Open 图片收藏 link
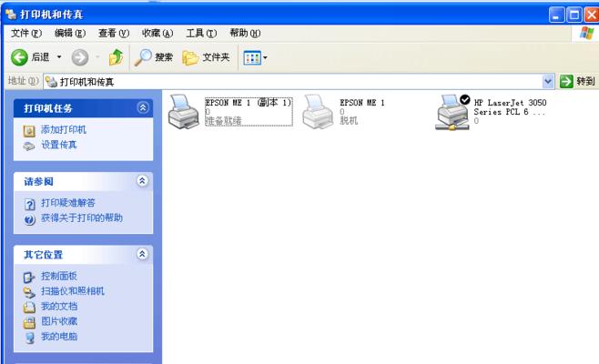The height and width of the screenshot is (364, 599). (59, 321)
